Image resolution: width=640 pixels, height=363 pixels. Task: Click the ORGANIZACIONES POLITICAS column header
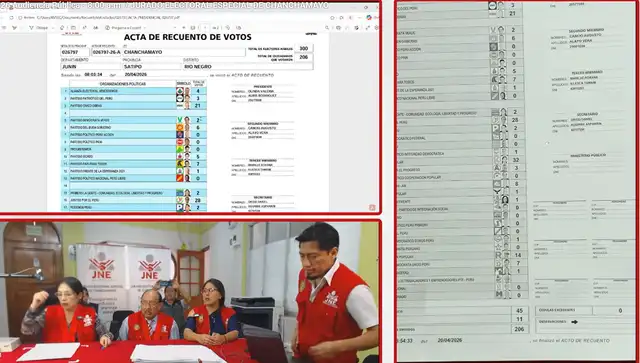[122, 84]
